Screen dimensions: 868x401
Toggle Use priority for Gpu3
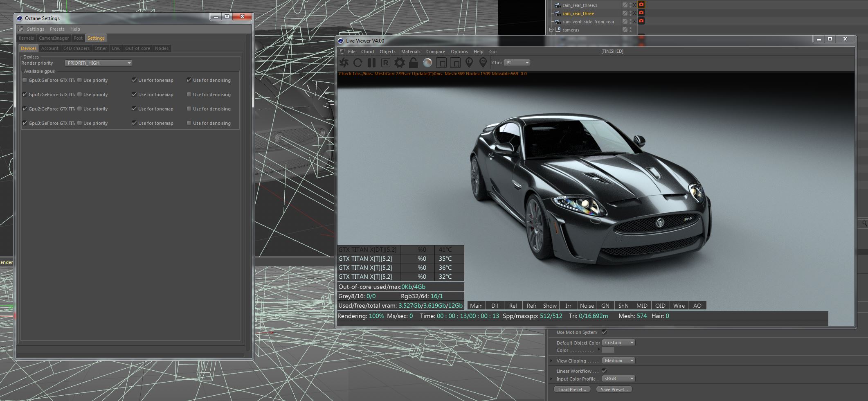tap(80, 123)
